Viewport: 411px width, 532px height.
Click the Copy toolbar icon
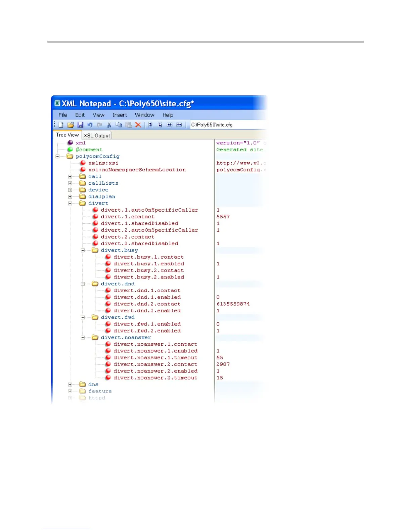click(119, 125)
